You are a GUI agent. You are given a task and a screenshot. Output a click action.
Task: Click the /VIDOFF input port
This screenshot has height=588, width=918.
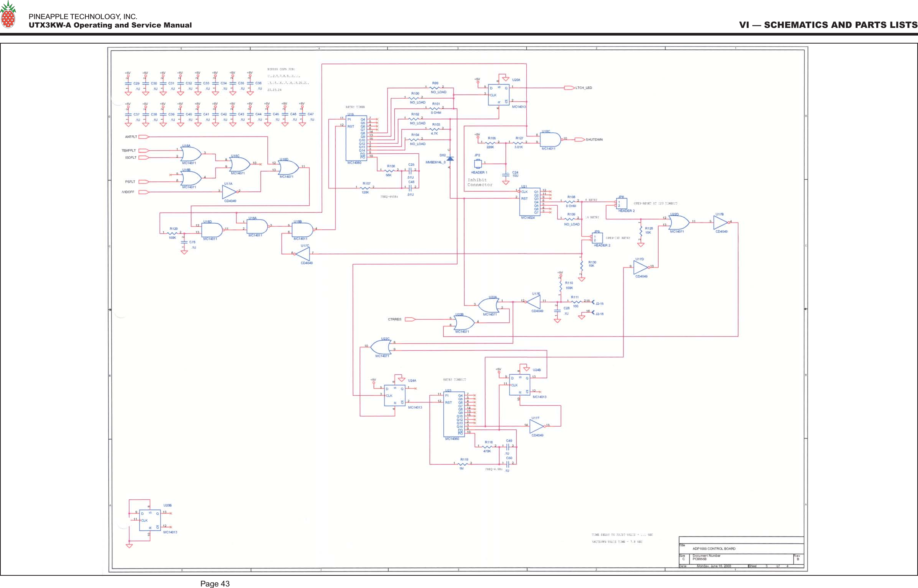pyautogui.click(x=144, y=192)
